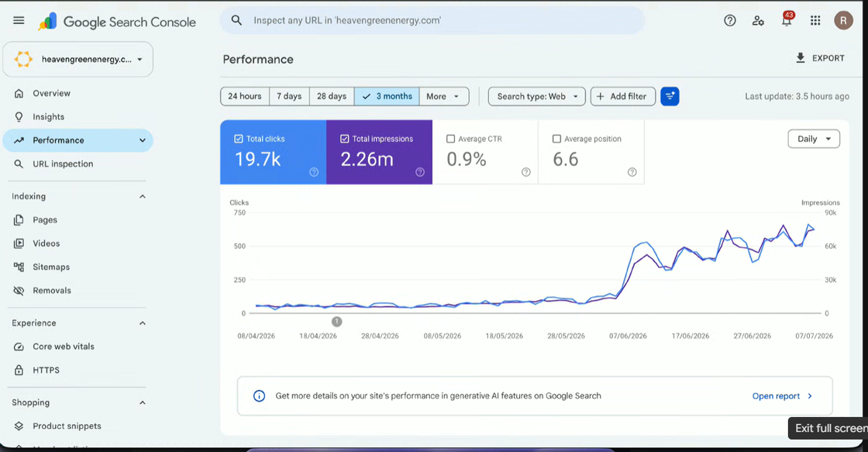
Task: Open Average position help icon
Action: click(x=632, y=172)
